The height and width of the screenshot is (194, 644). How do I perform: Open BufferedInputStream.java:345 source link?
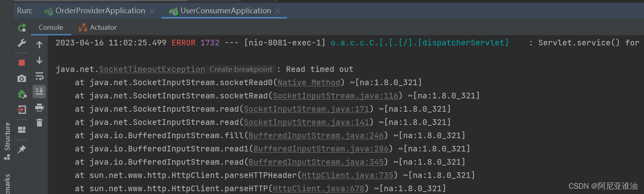(x=316, y=162)
